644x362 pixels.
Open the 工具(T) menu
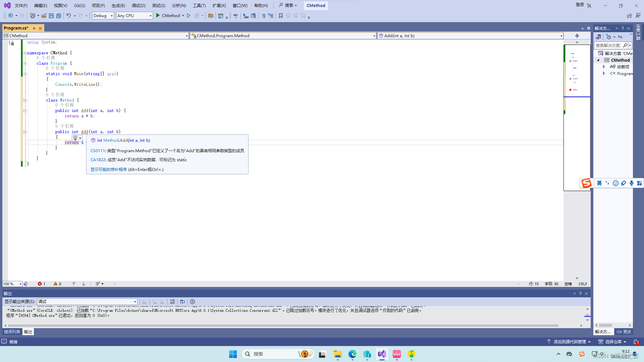(199, 6)
